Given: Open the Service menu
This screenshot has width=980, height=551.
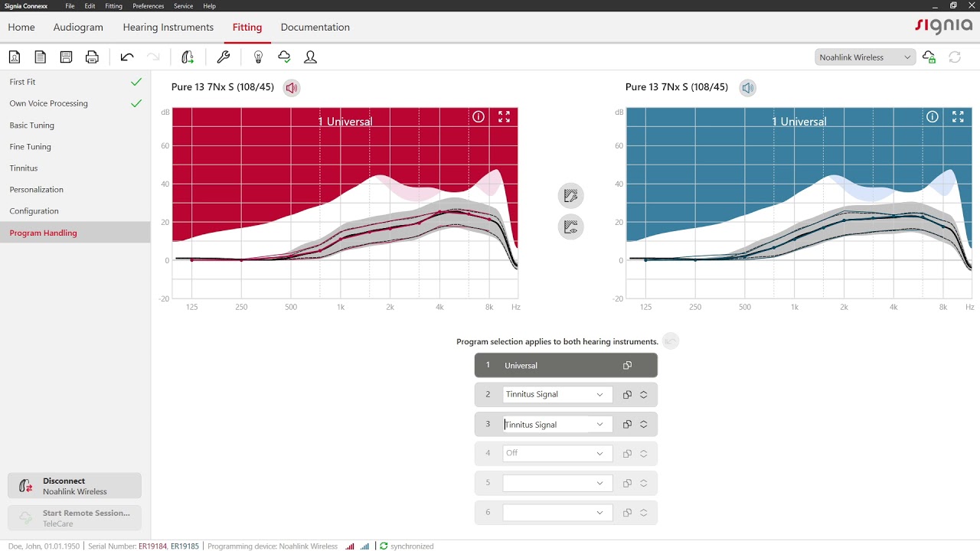Looking at the screenshot, I should click(183, 6).
